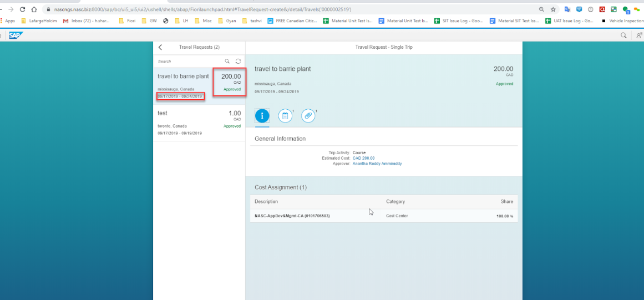Image resolution: width=644 pixels, height=300 pixels.
Task: Open LH bookmark folder
Action: pyautogui.click(x=181, y=21)
